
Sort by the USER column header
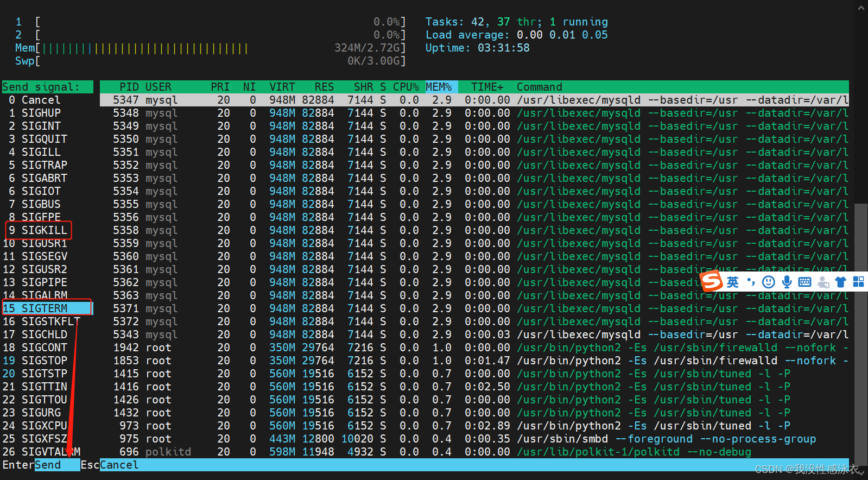pos(158,87)
